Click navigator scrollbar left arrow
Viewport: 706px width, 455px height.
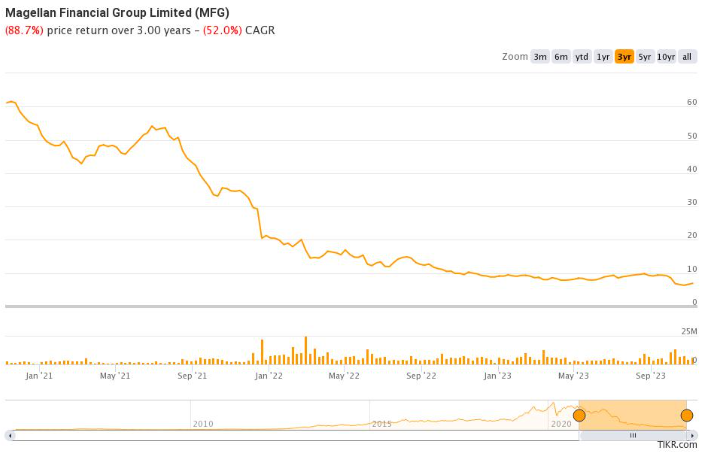[x=10, y=436]
